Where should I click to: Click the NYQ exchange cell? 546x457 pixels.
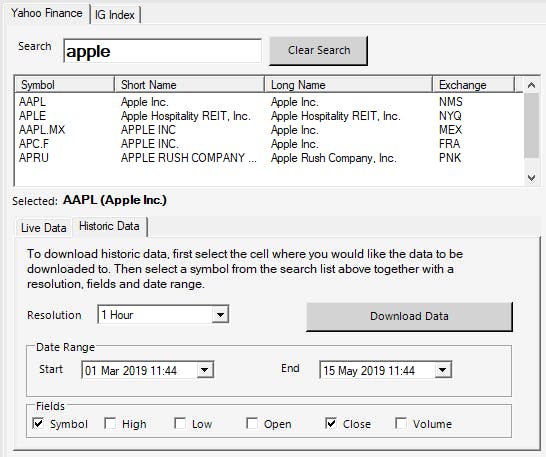450,116
